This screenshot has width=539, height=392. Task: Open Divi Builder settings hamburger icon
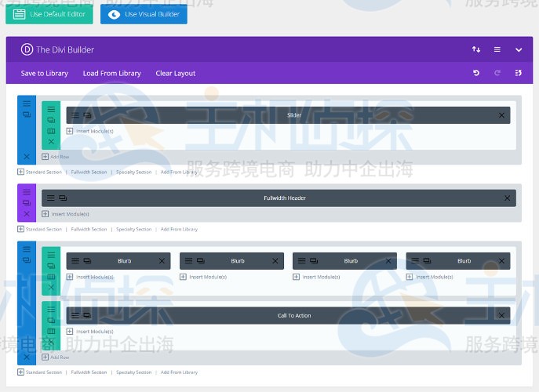pyautogui.click(x=497, y=49)
